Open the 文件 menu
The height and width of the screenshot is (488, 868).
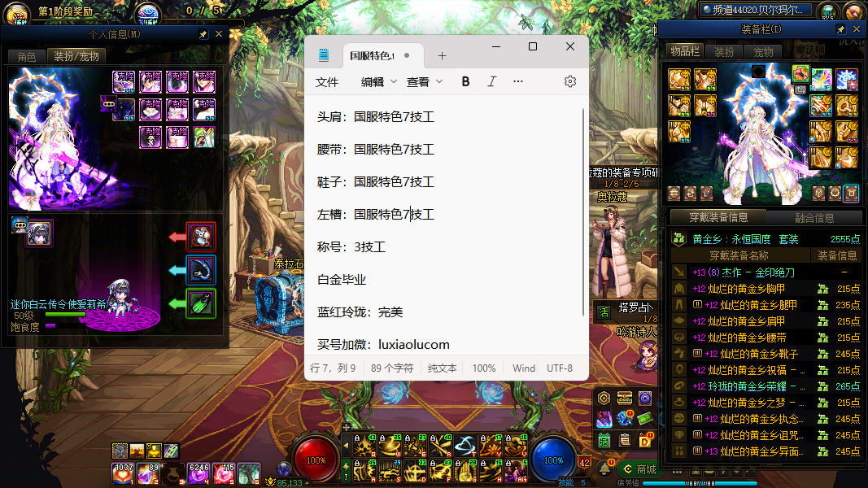coord(327,81)
